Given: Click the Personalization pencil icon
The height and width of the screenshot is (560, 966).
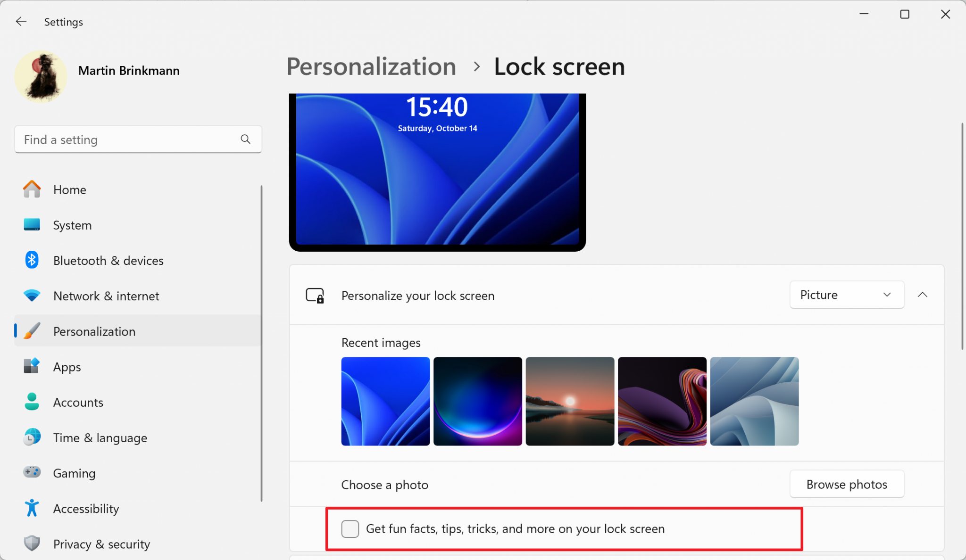Looking at the screenshot, I should 31,331.
